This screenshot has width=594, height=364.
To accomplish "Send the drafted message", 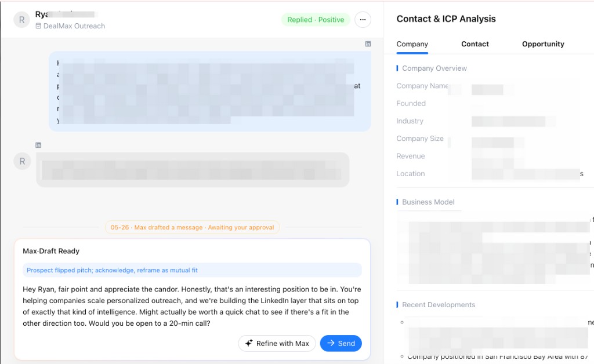I will click(x=341, y=343).
